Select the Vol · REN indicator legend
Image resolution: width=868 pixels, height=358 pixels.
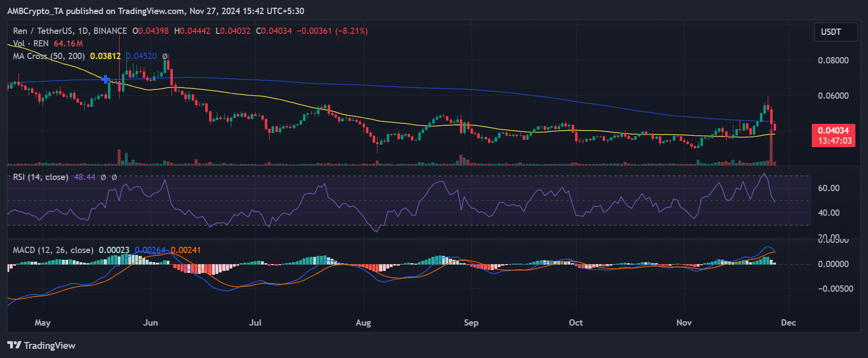pos(30,44)
